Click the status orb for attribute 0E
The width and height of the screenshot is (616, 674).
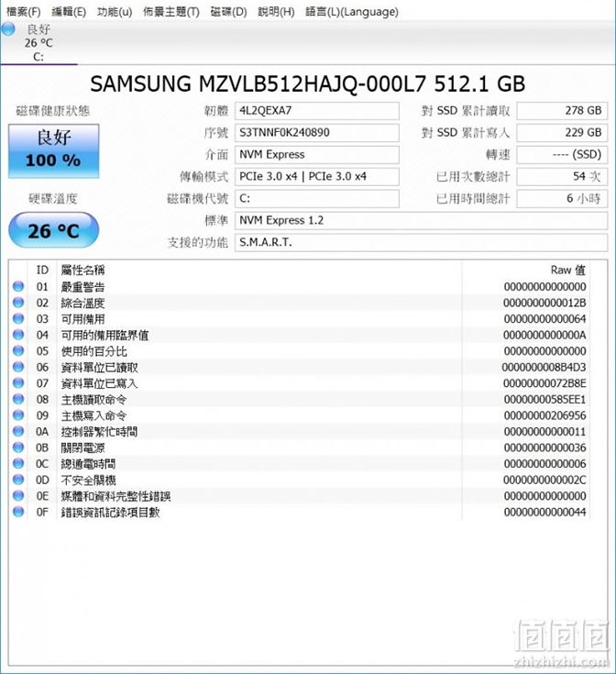click(18, 495)
